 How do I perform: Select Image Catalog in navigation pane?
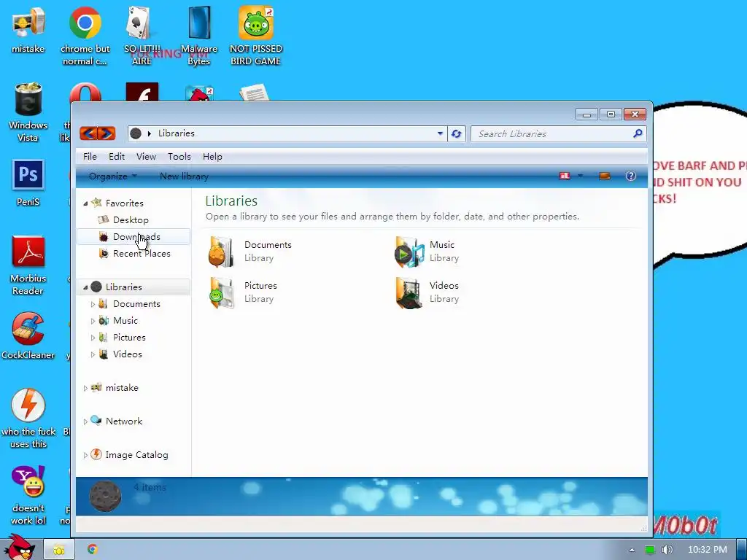pyautogui.click(x=136, y=455)
